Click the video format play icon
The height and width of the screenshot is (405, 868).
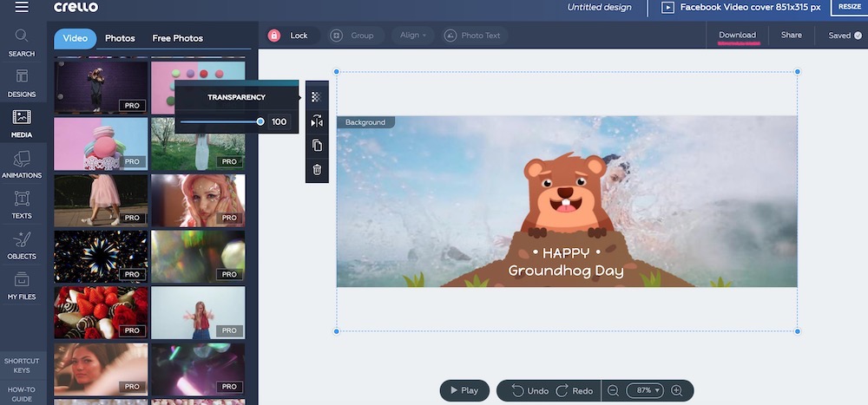pyautogui.click(x=667, y=7)
